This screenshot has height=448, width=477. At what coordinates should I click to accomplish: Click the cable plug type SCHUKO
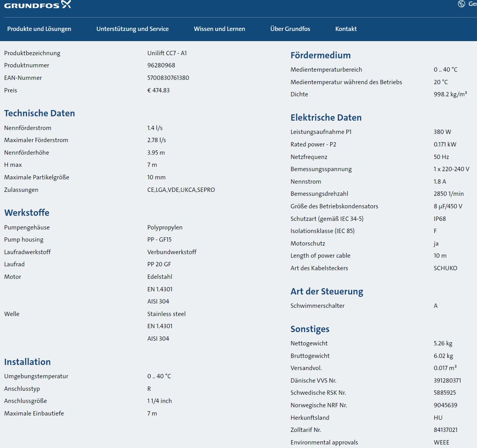tap(445, 268)
